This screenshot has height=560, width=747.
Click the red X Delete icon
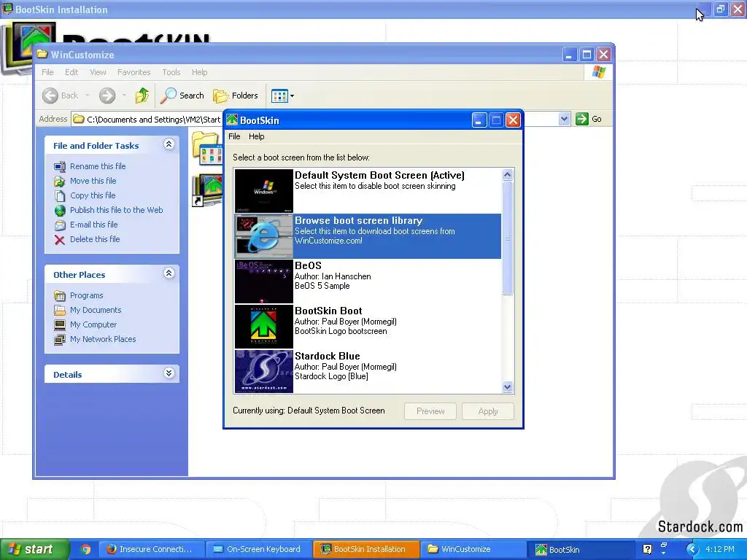click(x=60, y=239)
